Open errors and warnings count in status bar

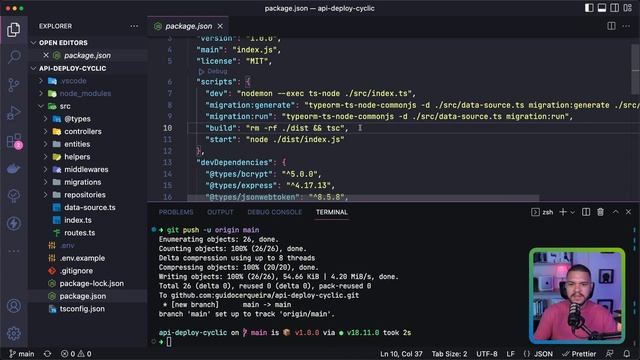76,354
